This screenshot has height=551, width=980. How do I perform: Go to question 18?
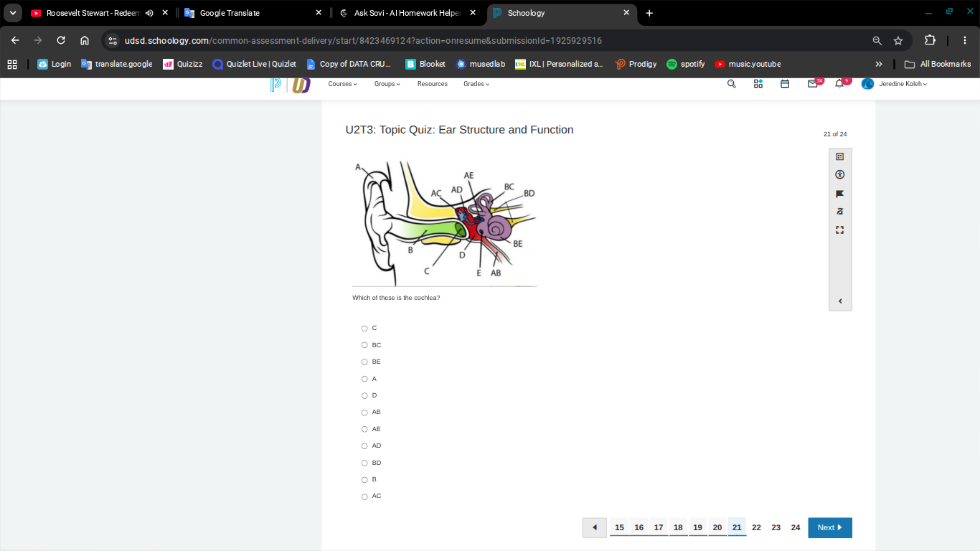[x=678, y=527]
